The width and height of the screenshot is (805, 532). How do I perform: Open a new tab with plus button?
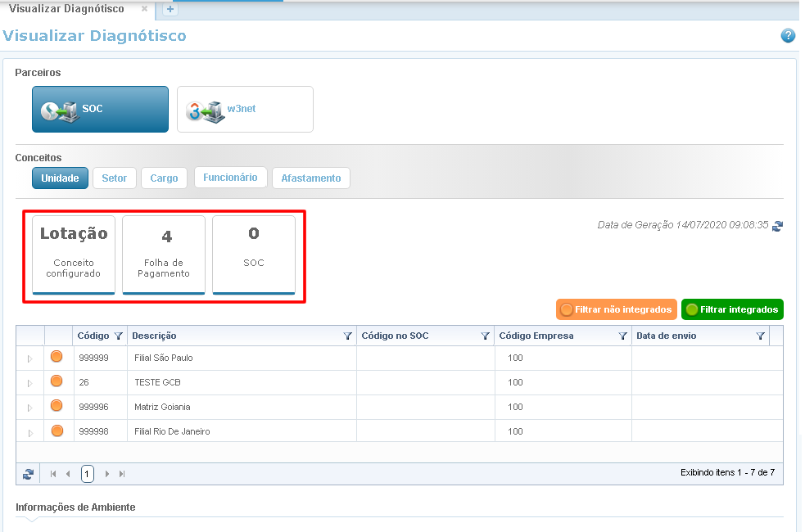click(x=170, y=10)
